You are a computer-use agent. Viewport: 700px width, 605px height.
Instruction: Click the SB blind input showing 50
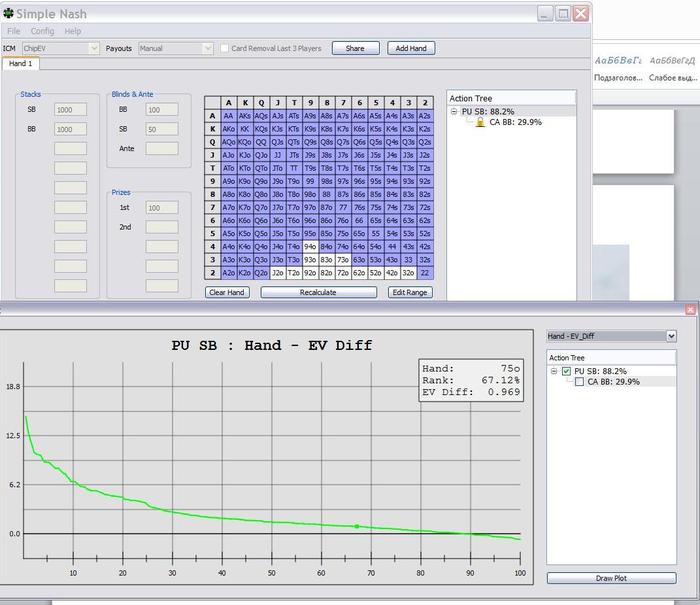(162, 129)
